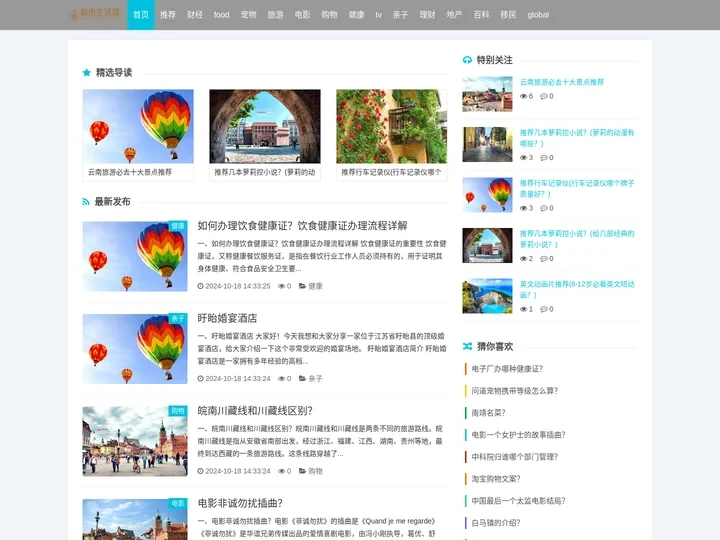This screenshot has width=720, height=540.
Task: Open article title 盱眙婚宴酒店
Action: click(227, 318)
